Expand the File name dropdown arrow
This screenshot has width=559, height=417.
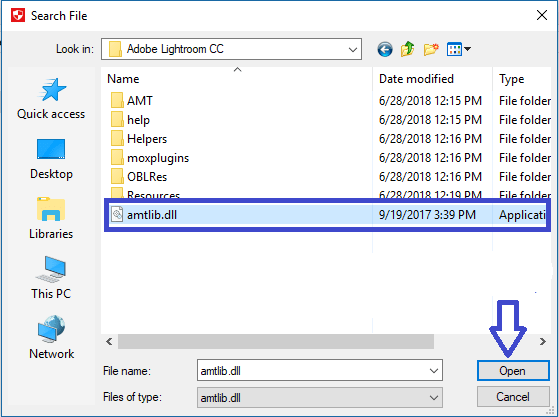434,371
